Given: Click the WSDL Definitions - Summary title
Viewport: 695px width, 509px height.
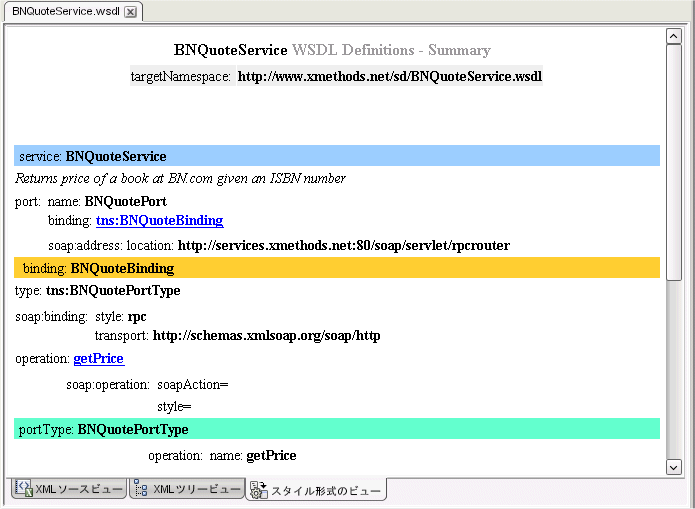Looking at the screenshot, I should (x=391, y=50).
